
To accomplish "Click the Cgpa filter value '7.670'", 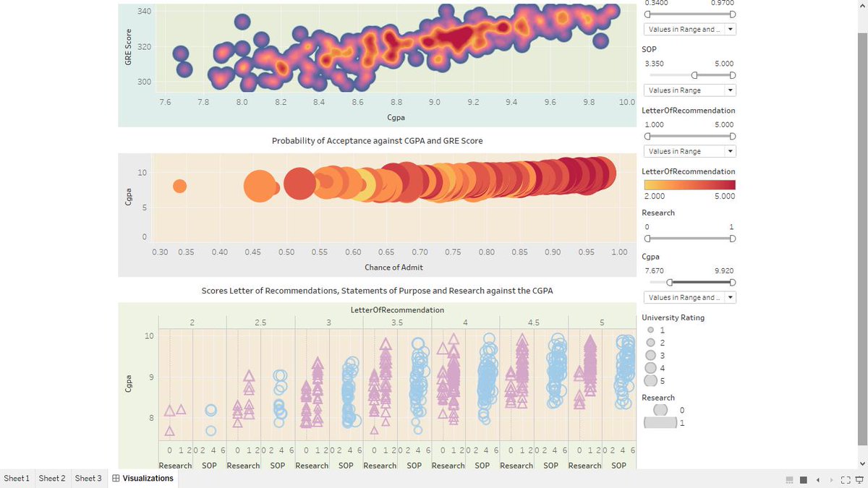I will 655,271.
